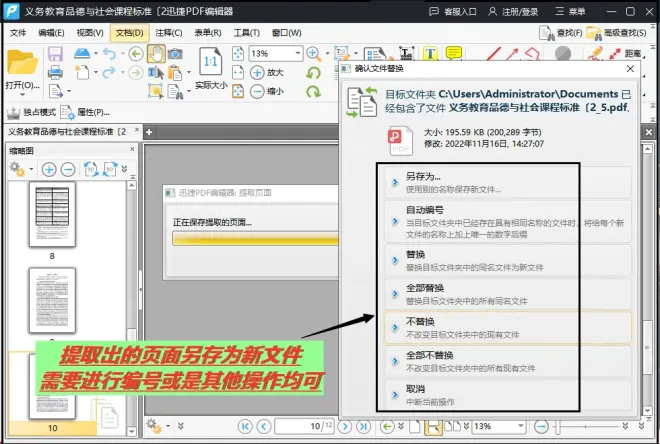Go to first page in bottom bar
660x444 pixels.
click(245, 426)
